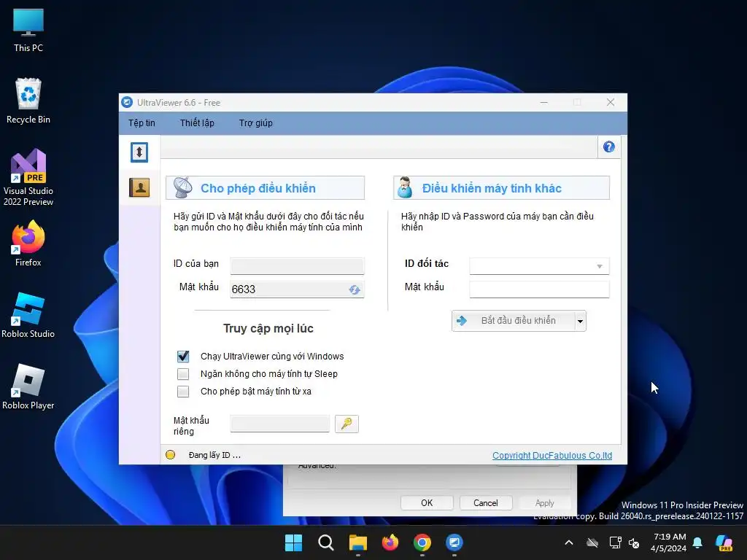Image resolution: width=747 pixels, height=560 pixels.
Task: Click the blue help question mark icon
Action: [x=609, y=147]
